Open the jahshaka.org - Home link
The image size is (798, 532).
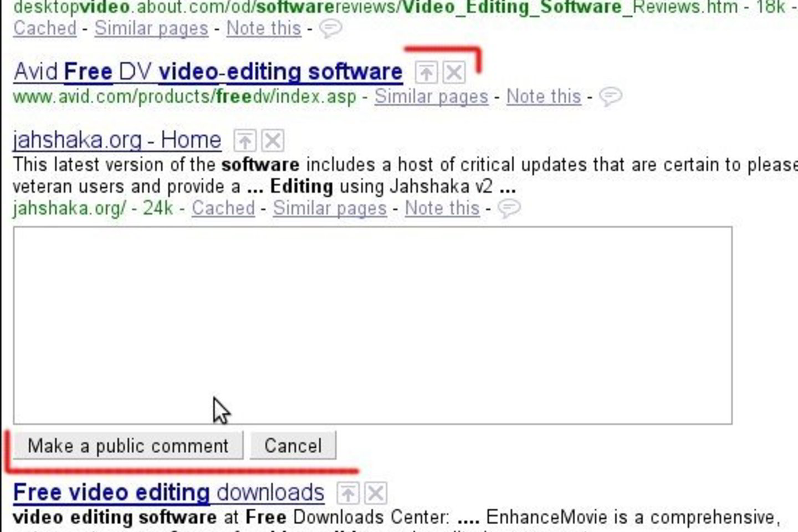point(117,140)
